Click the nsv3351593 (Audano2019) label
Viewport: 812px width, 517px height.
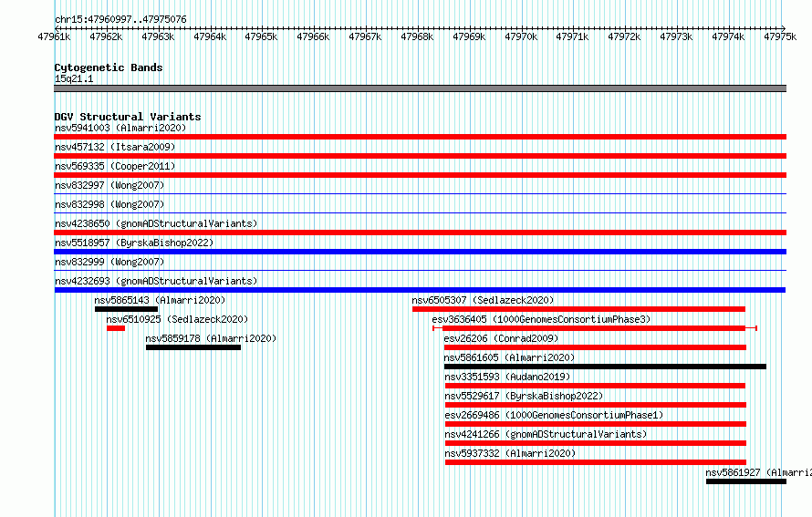507,377
